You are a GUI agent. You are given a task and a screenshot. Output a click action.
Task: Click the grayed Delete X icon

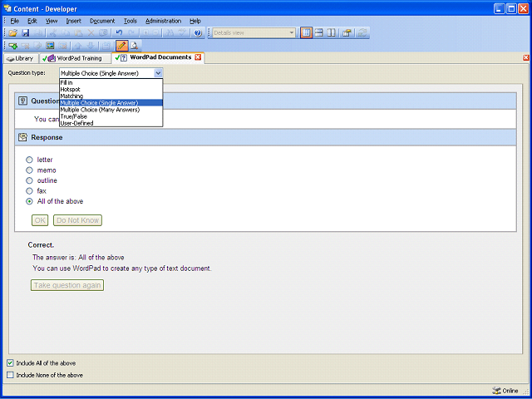(x=91, y=33)
